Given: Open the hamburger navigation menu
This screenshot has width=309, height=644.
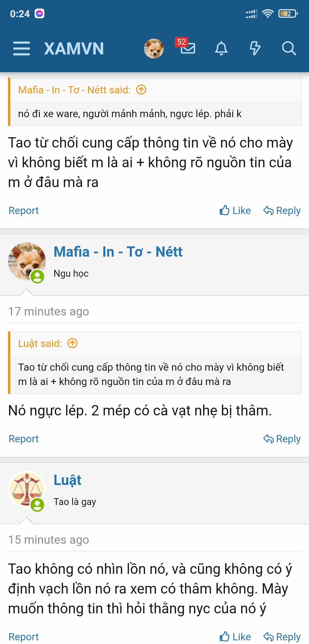Looking at the screenshot, I should [21, 48].
